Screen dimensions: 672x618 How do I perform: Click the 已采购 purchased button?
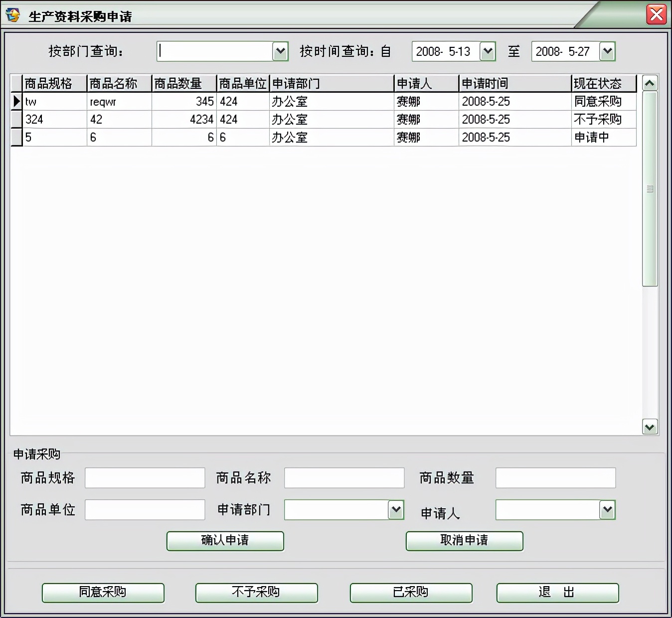(410, 593)
